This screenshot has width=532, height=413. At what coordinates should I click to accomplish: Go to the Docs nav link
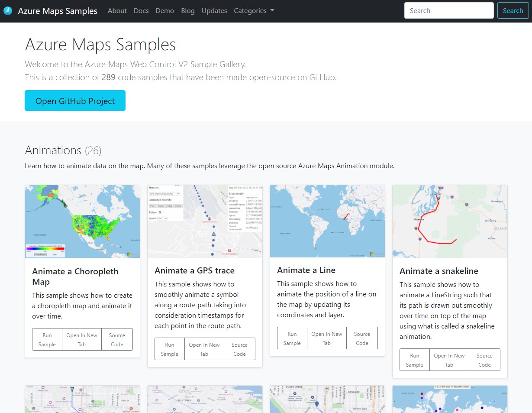[141, 11]
